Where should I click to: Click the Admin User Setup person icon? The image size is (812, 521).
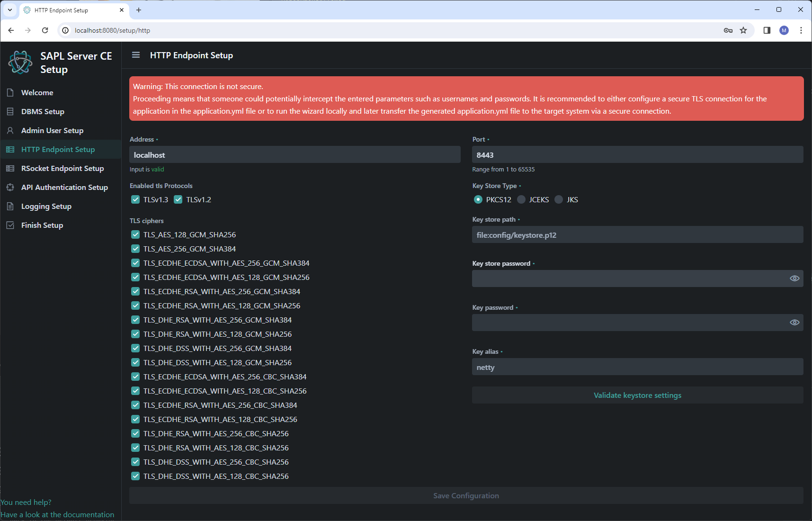(10, 130)
